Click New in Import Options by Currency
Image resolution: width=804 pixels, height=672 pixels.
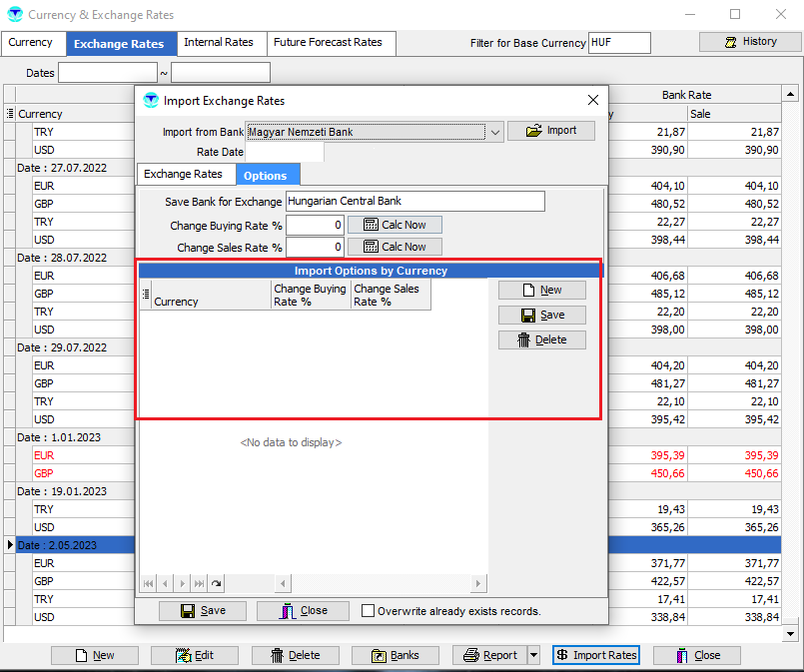(x=541, y=290)
